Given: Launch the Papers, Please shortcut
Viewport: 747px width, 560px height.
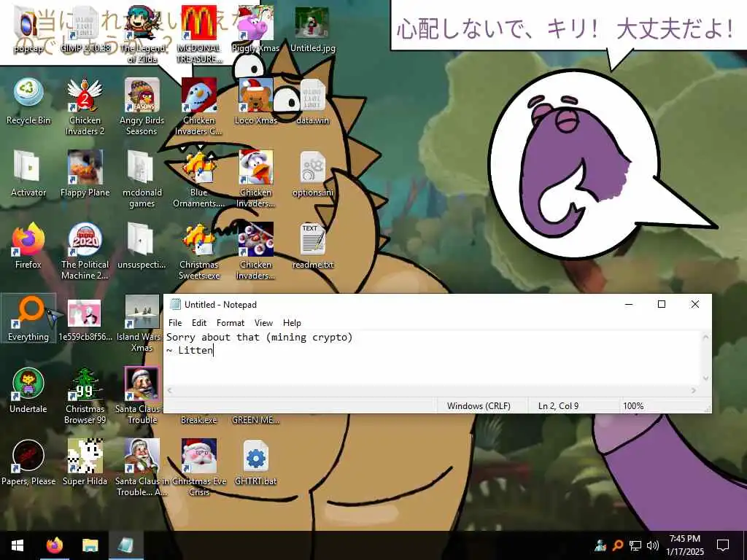Looking at the screenshot, I should (28, 462).
